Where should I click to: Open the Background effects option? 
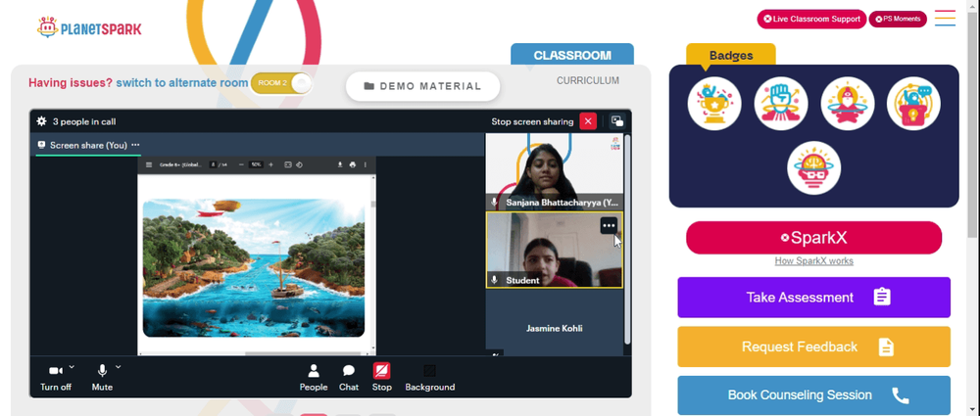click(430, 377)
